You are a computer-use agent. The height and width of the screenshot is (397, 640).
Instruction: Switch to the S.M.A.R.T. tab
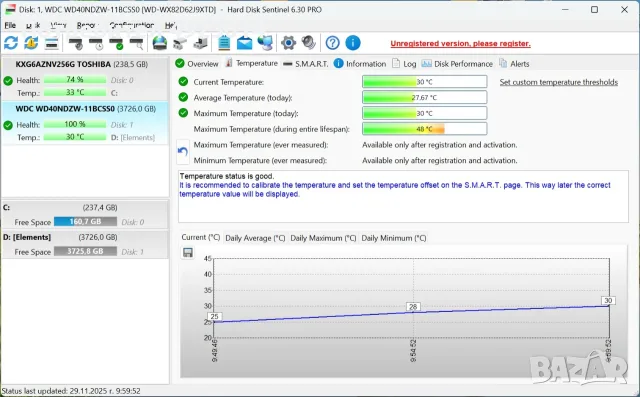tap(306, 64)
